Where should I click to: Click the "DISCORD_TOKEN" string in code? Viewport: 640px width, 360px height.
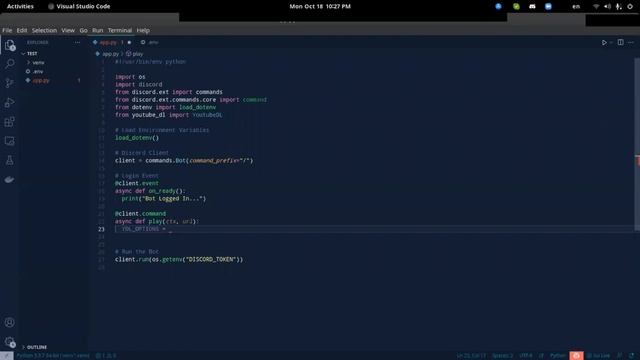click(210, 260)
